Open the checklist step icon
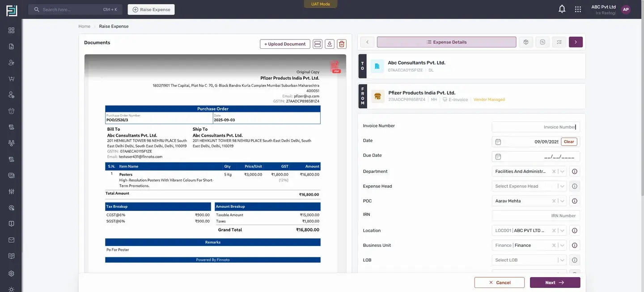This screenshot has height=292, width=644. click(559, 42)
